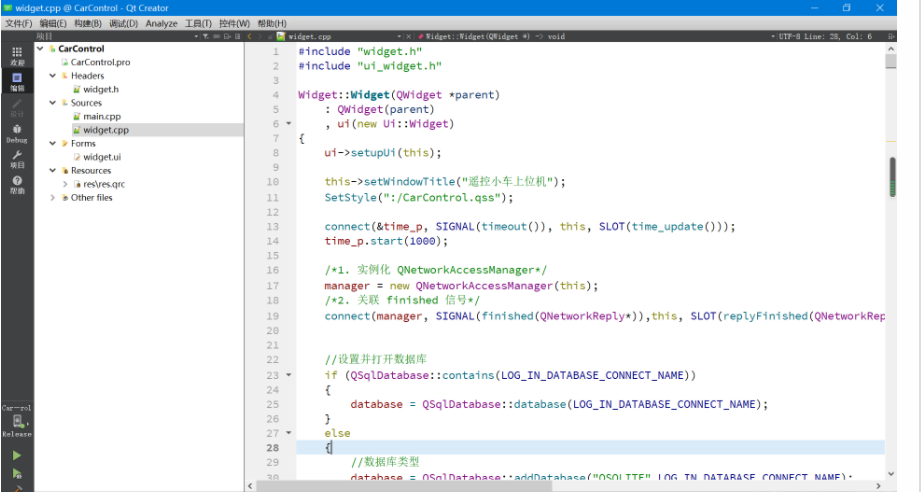
Task: Go forward in editor navigation history
Action: (260, 36)
